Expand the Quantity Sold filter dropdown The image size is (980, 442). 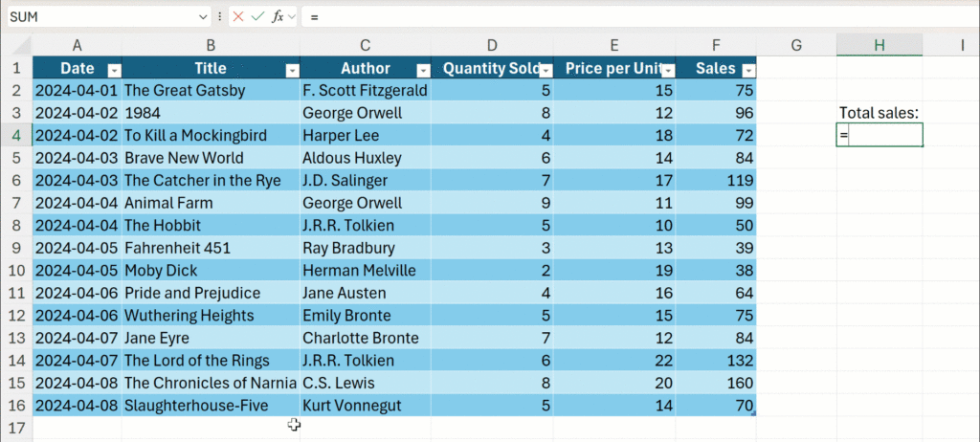(x=545, y=70)
